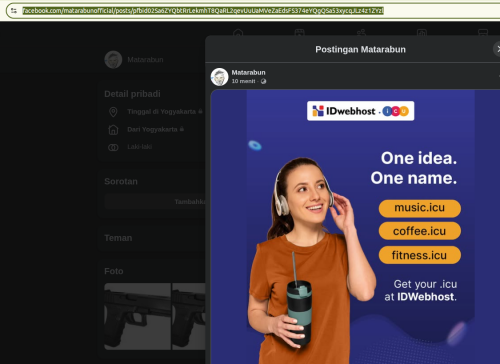Click the Tinggal di Yogyakarta detail text
The width and height of the screenshot is (500, 364).
[x=161, y=112]
